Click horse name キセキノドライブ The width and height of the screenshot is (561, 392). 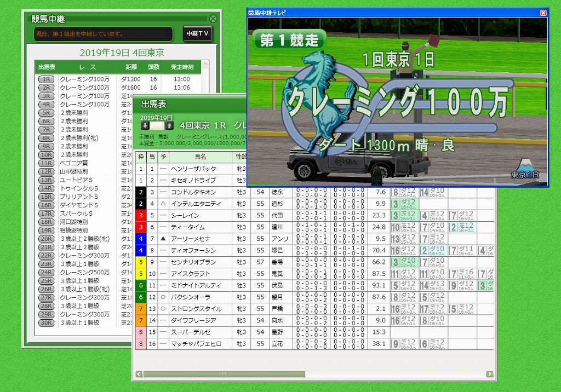[x=193, y=181]
